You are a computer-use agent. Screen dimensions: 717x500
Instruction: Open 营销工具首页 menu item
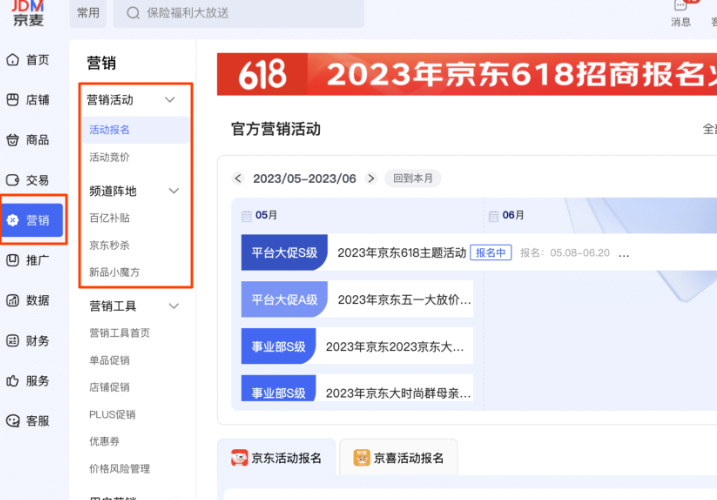point(119,333)
